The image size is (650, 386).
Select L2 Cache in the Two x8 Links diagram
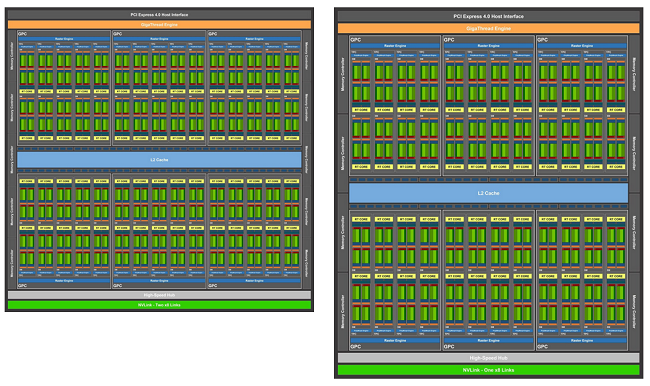pyautogui.click(x=159, y=160)
